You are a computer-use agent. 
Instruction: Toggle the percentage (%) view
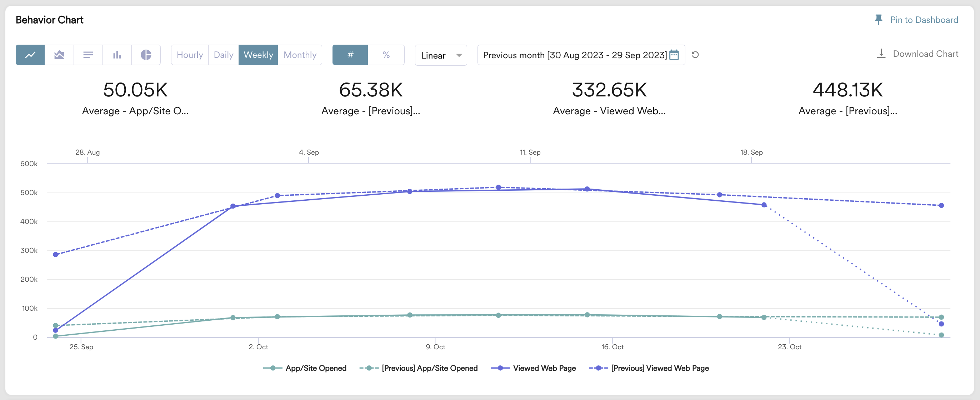click(386, 55)
